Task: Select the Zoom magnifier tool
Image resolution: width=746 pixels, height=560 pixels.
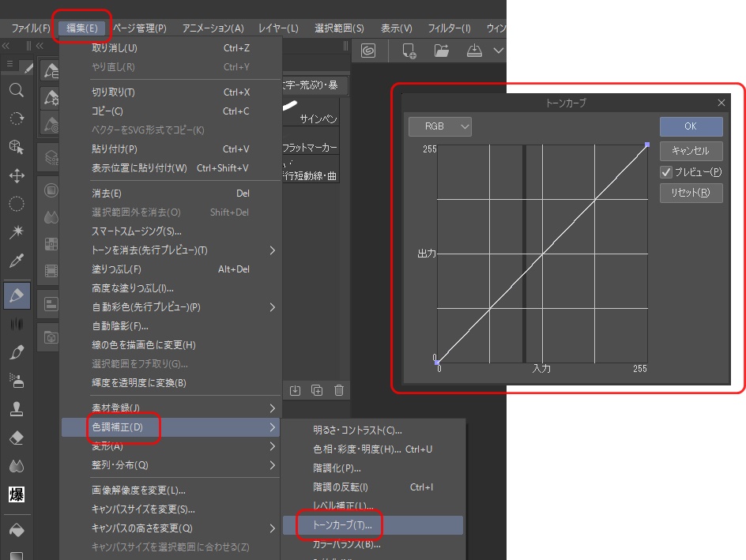Action: [17, 90]
